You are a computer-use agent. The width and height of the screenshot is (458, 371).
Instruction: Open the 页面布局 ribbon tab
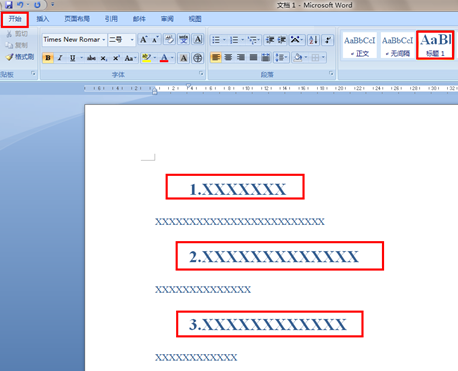click(77, 19)
